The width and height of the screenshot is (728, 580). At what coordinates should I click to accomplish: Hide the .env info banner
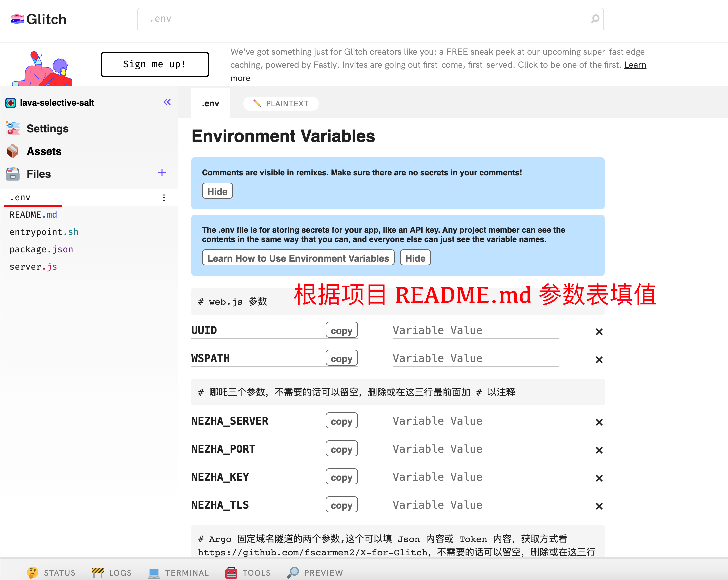coord(415,257)
